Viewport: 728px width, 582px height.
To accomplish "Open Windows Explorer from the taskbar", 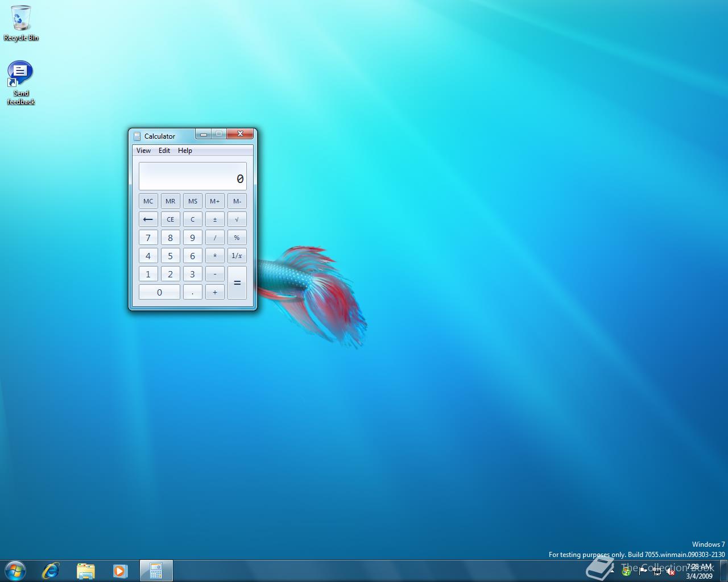I will point(85,571).
